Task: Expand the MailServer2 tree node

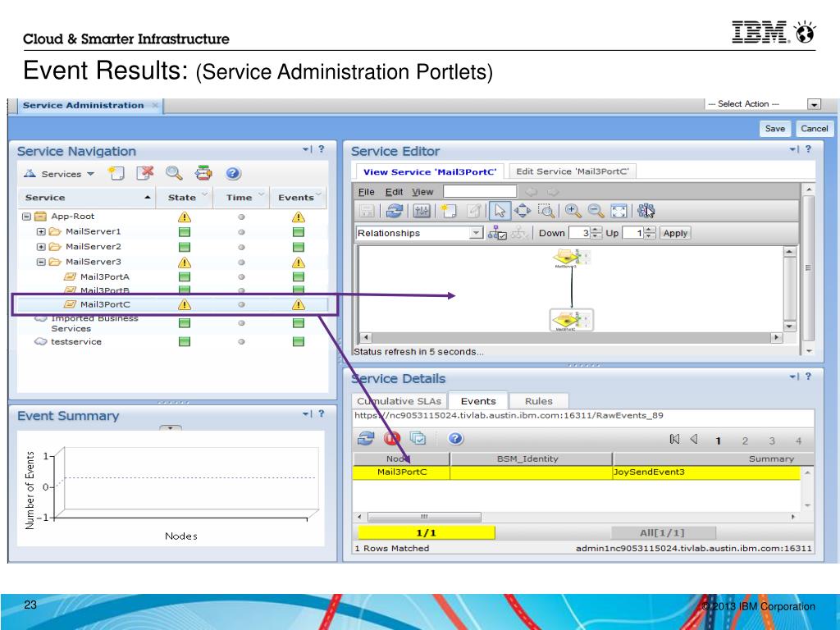Action: click(x=41, y=247)
